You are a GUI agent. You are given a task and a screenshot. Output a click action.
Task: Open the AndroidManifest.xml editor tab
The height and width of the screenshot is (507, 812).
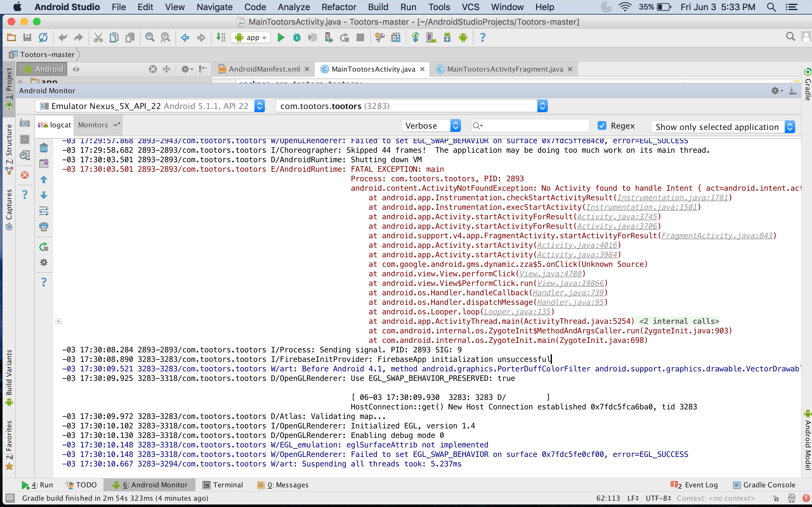point(264,69)
